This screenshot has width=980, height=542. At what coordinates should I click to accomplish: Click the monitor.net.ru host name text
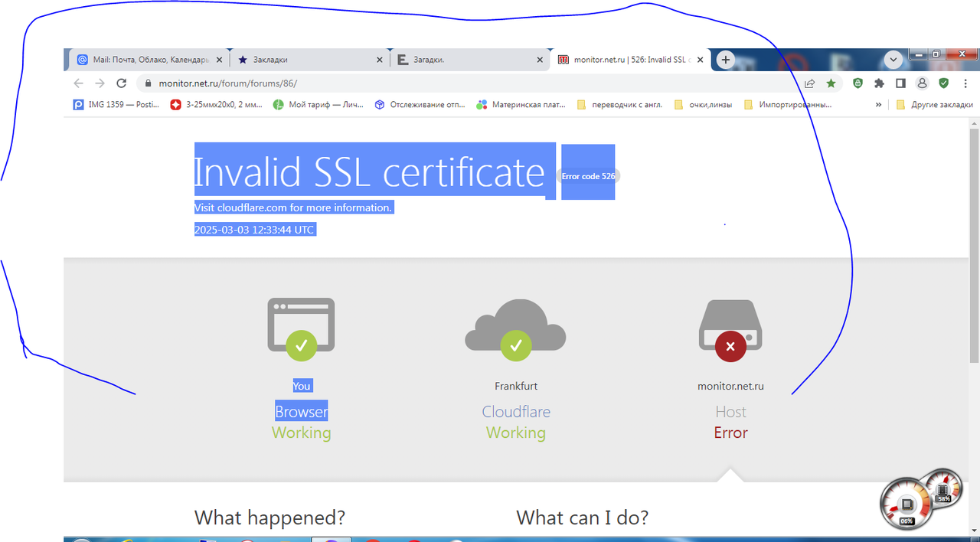(730, 386)
